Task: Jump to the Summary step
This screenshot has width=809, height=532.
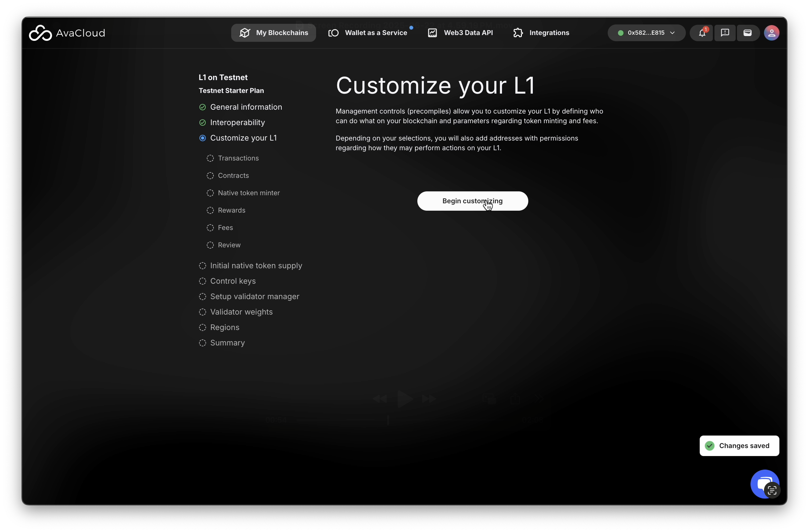Action: pyautogui.click(x=227, y=343)
